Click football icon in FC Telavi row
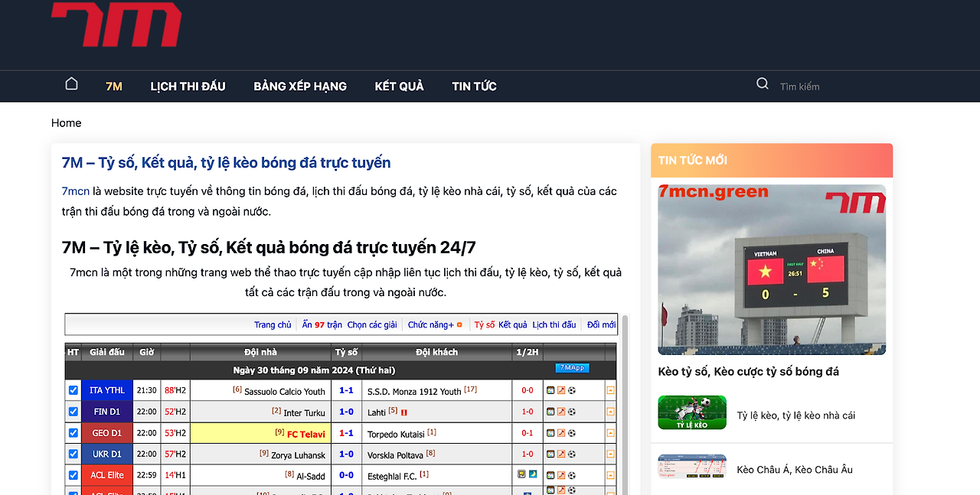The height and width of the screenshot is (495, 980). pos(572,433)
